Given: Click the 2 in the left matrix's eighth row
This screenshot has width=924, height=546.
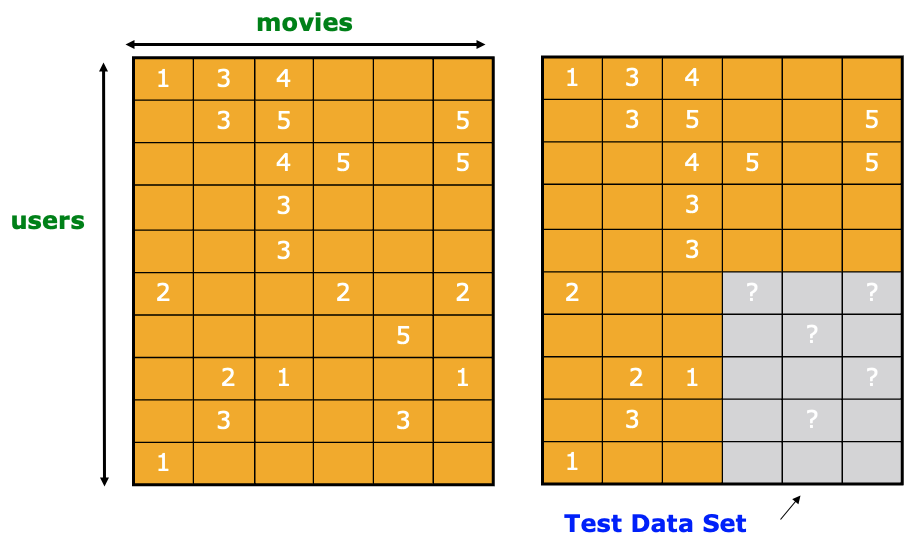Looking at the screenshot, I should tap(228, 378).
